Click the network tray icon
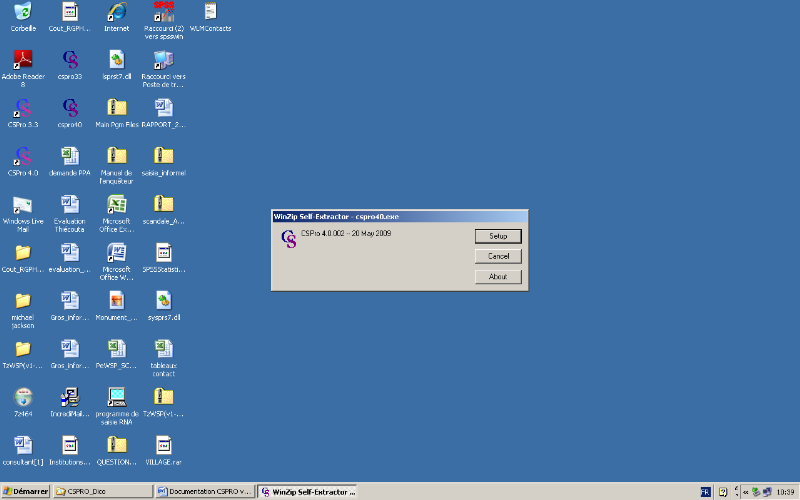 point(767,492)
